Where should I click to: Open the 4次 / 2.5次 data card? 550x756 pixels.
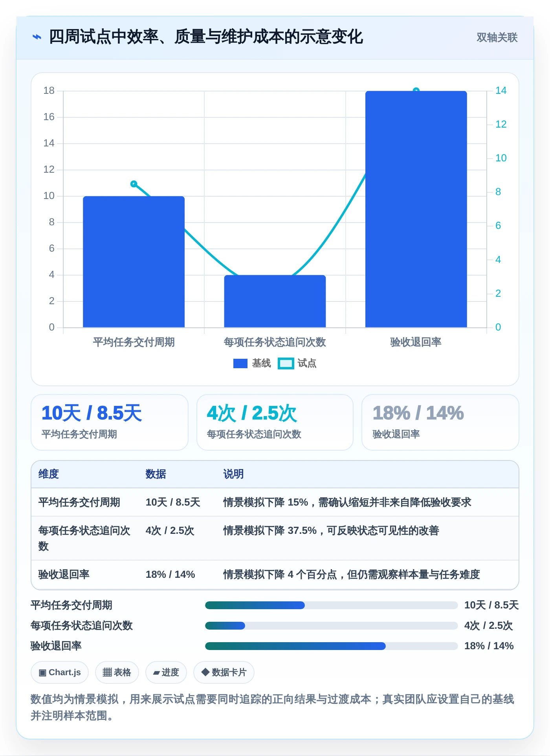[x=275, y=422]
